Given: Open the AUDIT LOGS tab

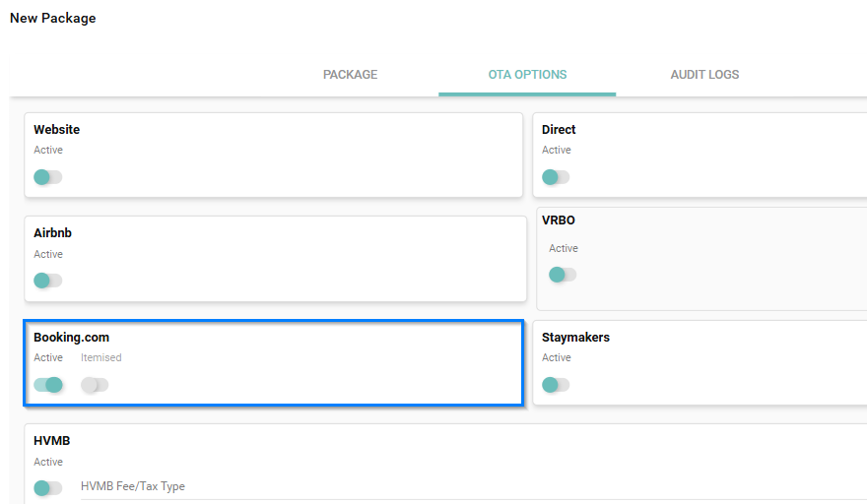Looking at the screenshot, I should click(x=704, y=75).
